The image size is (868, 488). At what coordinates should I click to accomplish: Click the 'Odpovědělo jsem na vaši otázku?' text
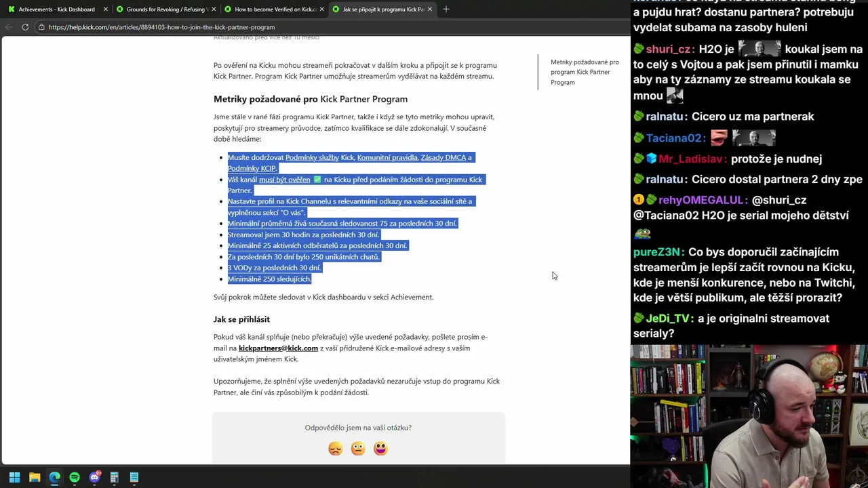(x=358, y=428)
